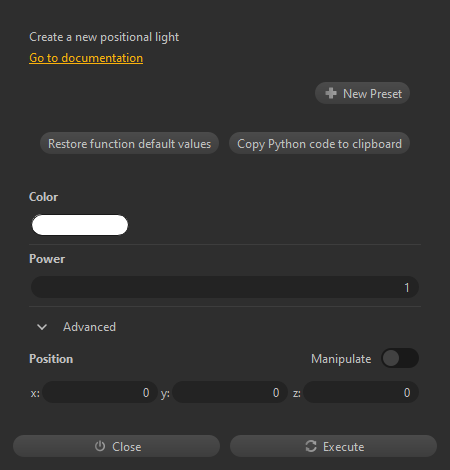Image resolution: width=450 pixels, height=470 pixels.
Task: Click the refresh icon on Execute button
Action: pyautogui.click(x=311, y=446)
